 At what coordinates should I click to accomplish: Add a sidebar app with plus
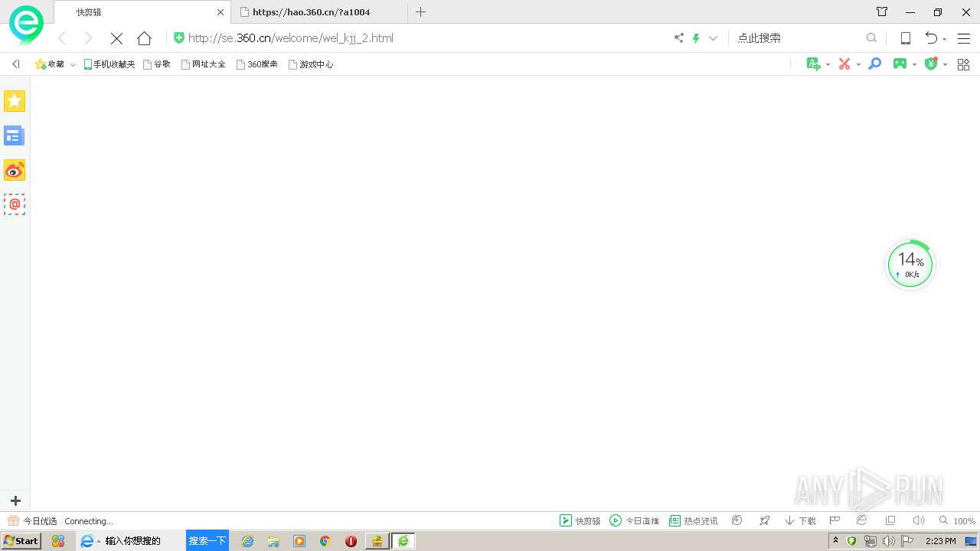click(15, 500)
